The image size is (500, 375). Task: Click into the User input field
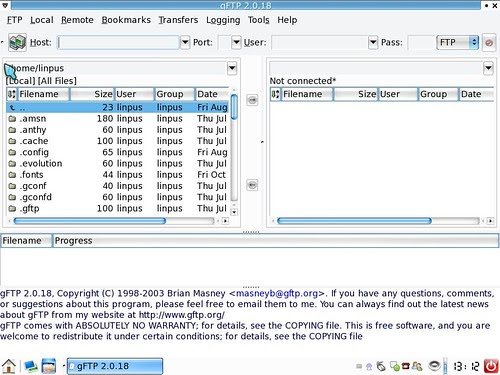pyautogui.click(x=320, y=42)
